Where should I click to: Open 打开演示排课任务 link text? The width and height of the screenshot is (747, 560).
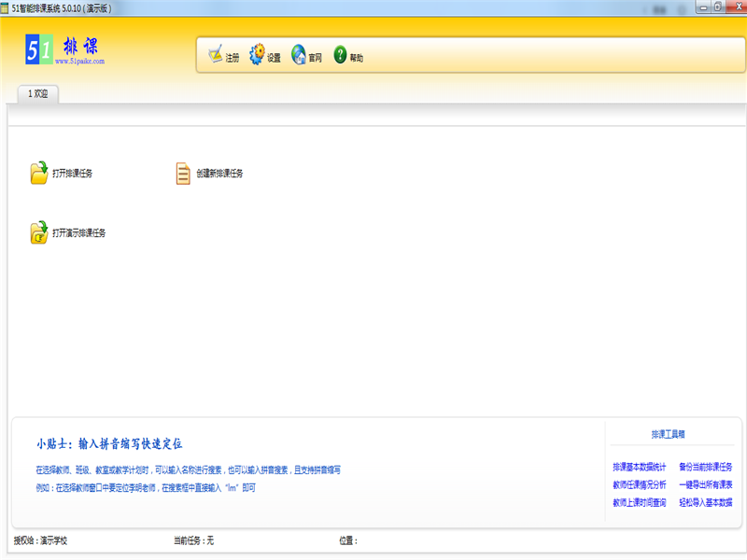(x=79, y=232)
